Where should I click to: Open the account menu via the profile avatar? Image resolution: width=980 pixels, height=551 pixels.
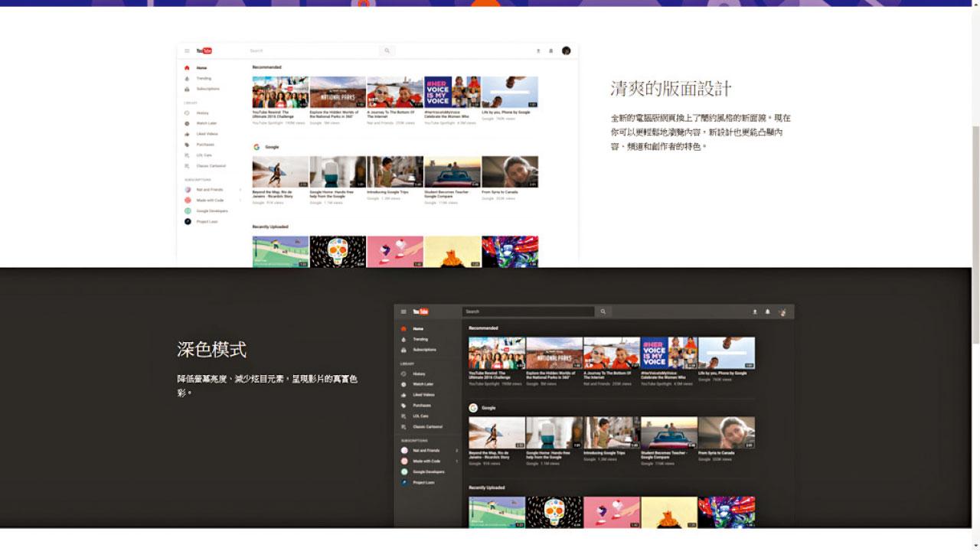[783, 311]
